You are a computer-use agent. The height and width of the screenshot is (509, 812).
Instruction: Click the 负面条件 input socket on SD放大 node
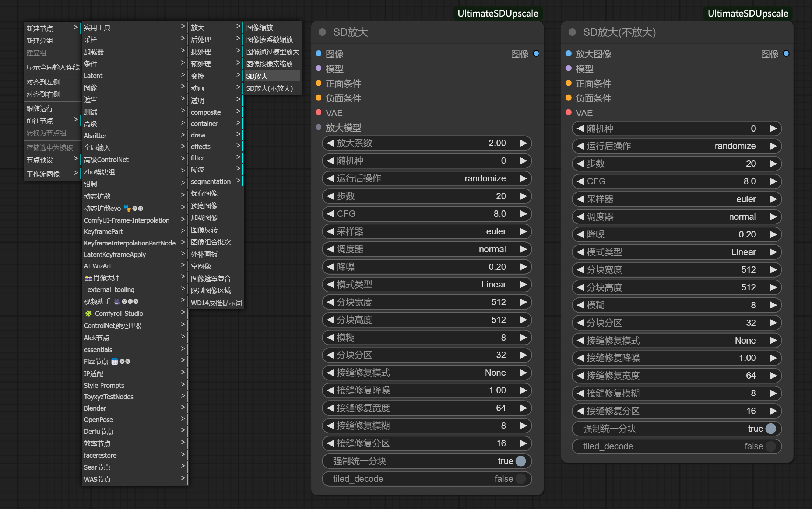(319, 98)
